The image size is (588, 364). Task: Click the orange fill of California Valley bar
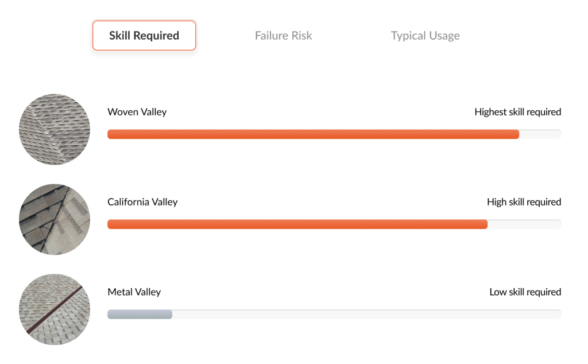tap(297, 224)
